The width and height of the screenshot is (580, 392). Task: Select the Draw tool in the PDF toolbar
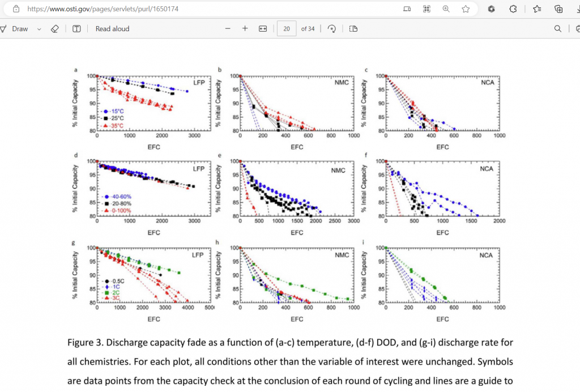pyautogui.click(x=14, y=29)
